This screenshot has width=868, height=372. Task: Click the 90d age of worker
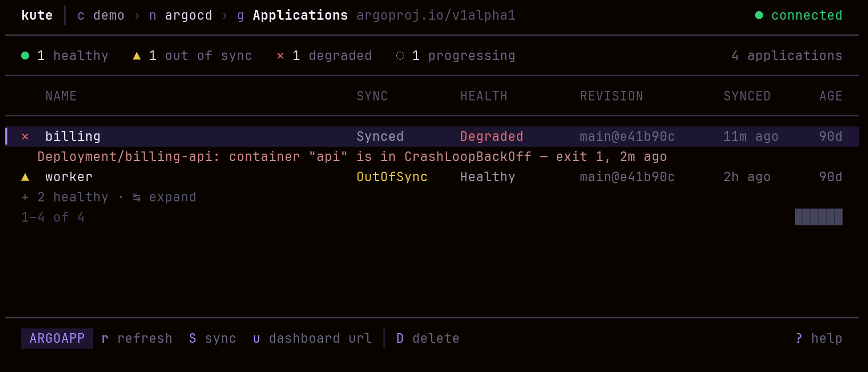tap(831, 177)
